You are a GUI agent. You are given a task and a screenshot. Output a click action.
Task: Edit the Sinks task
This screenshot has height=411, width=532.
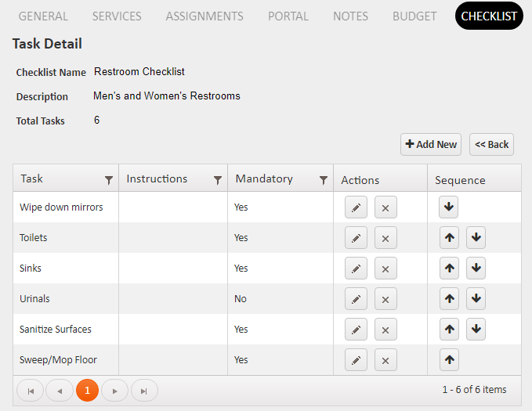click(x=356, y=269)
